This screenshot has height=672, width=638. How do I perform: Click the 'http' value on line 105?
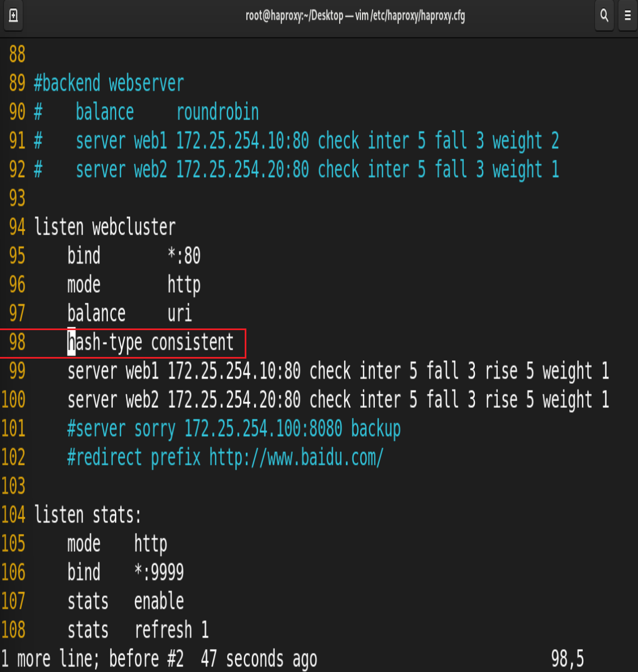click(x=151, y=544)
